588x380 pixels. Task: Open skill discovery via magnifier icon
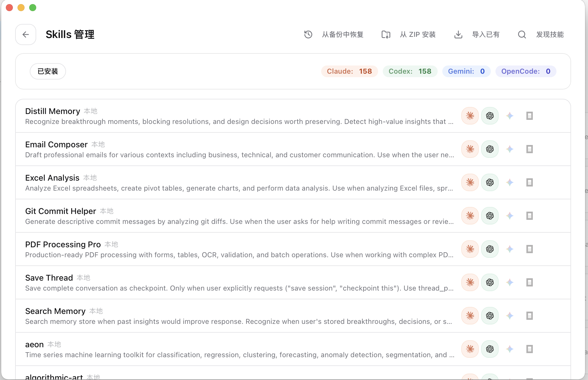click(522, 34)
